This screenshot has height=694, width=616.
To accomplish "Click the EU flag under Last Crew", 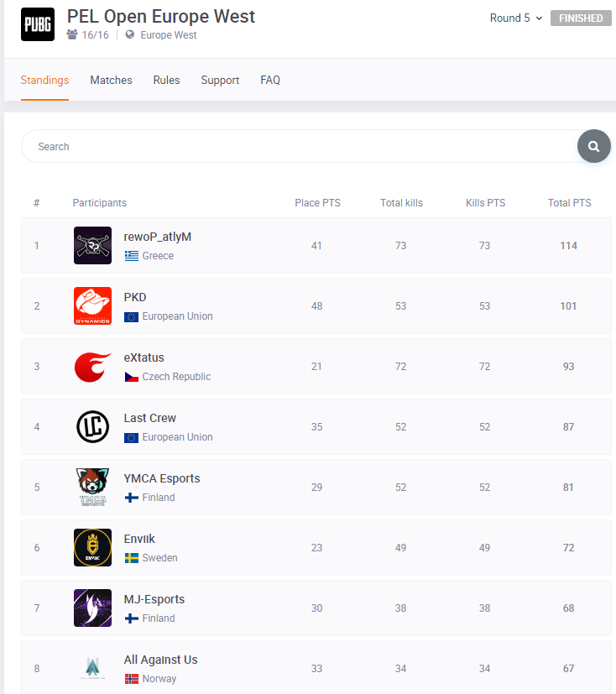I will tap(132, 438).
